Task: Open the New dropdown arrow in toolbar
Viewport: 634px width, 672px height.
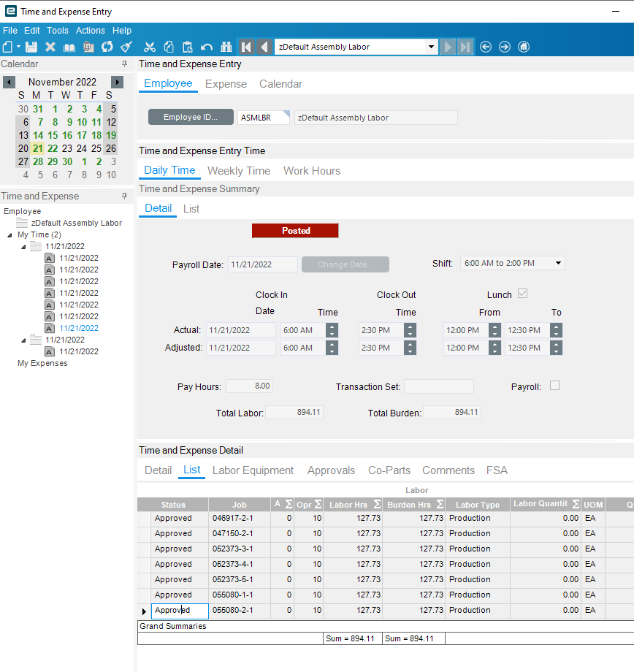Action: point(18,47)
